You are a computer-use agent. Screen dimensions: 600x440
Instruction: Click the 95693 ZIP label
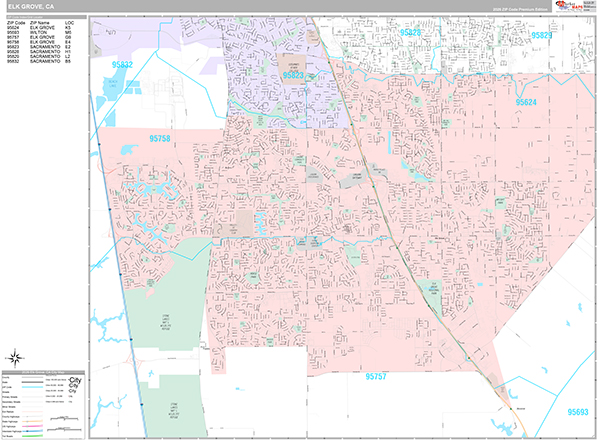579,410
